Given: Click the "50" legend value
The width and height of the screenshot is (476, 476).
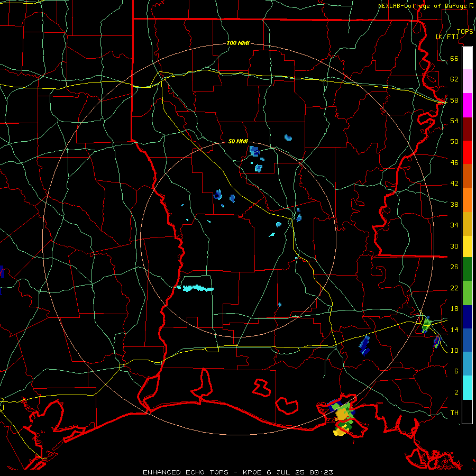Looking at the screenshot, I should point(454,141).
